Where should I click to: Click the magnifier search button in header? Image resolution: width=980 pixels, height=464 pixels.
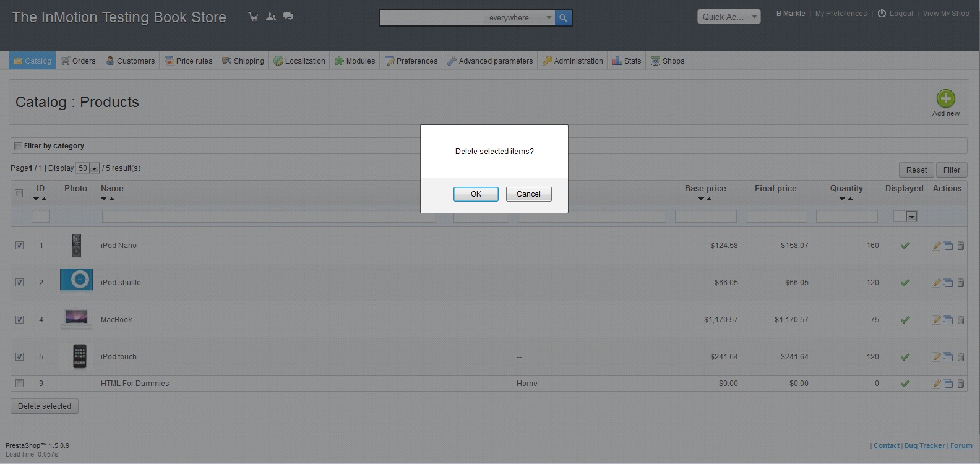click(x=563, y=18)
